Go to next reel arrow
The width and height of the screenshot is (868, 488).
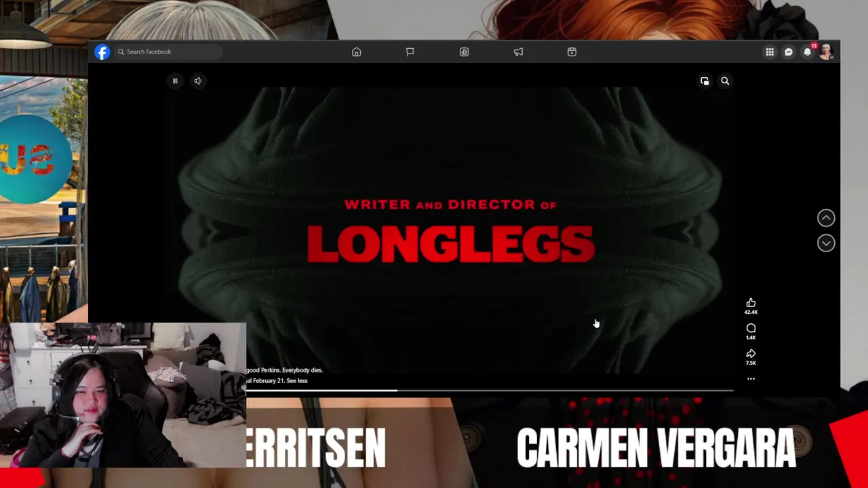(x=826, y=243)
